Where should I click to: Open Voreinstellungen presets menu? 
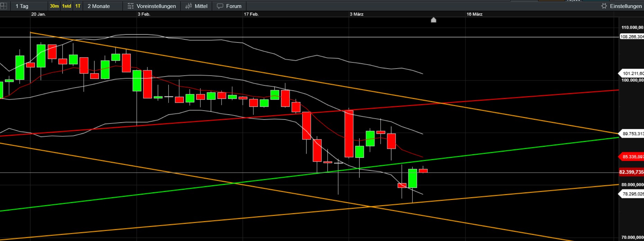152,6
